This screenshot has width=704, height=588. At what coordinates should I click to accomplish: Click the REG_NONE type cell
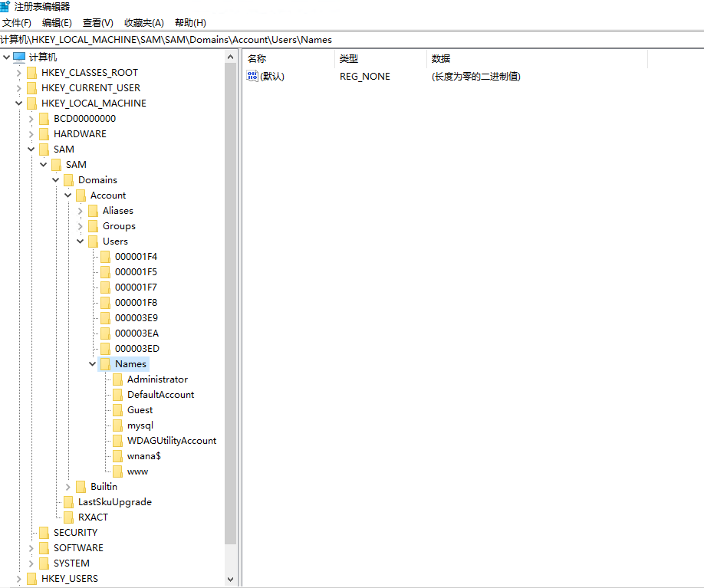pyautogui.click(x=365, y=77)
